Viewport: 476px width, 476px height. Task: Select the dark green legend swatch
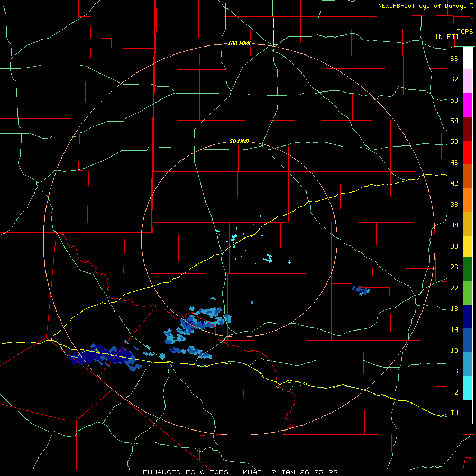(x=467, y=269)
